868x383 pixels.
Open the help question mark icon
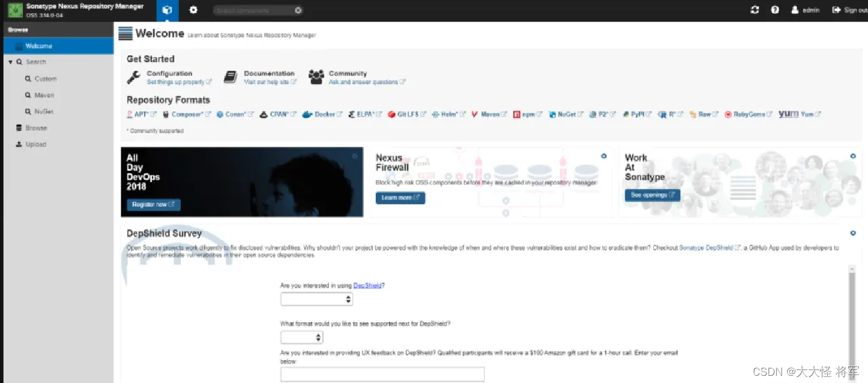775,10
